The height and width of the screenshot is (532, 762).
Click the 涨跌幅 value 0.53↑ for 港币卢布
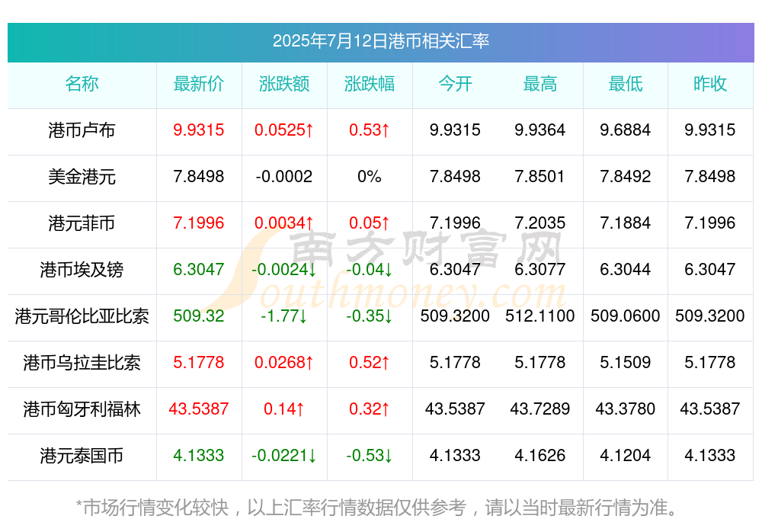click(370, 130)
